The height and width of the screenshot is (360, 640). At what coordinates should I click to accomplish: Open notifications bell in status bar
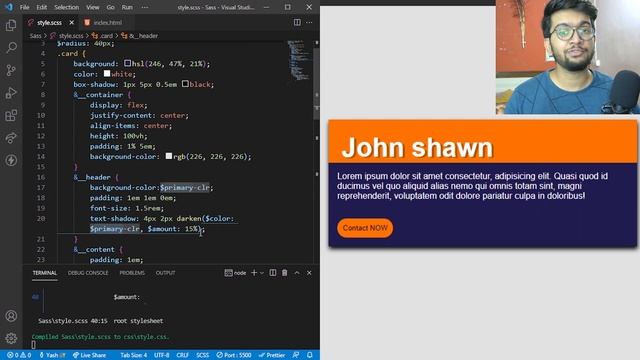(310, 355)
